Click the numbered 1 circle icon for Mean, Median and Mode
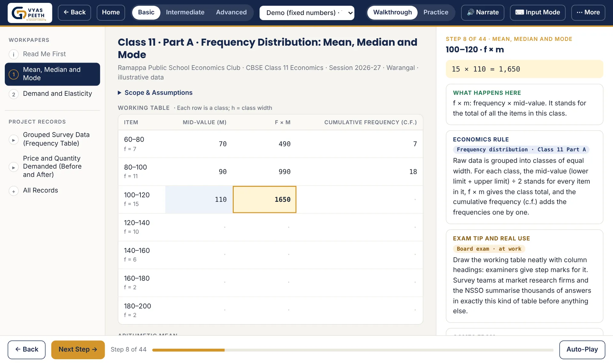 point(13,74)
